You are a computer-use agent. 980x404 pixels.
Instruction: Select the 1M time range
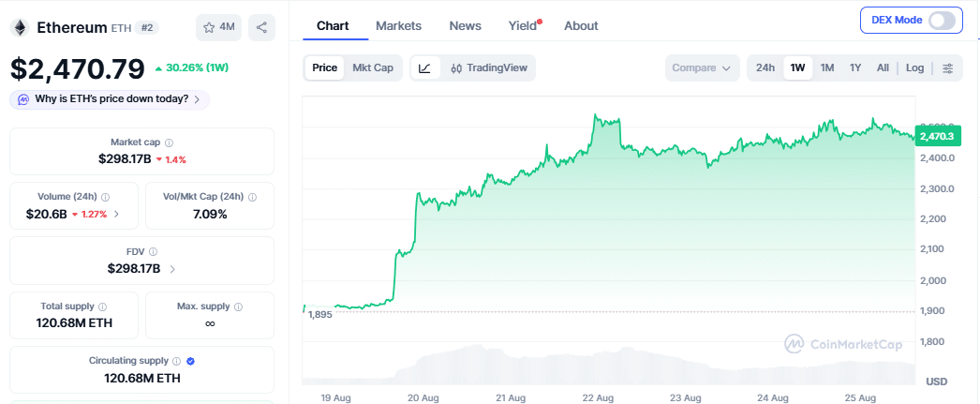pyautogui.click(x=827, y=67)
